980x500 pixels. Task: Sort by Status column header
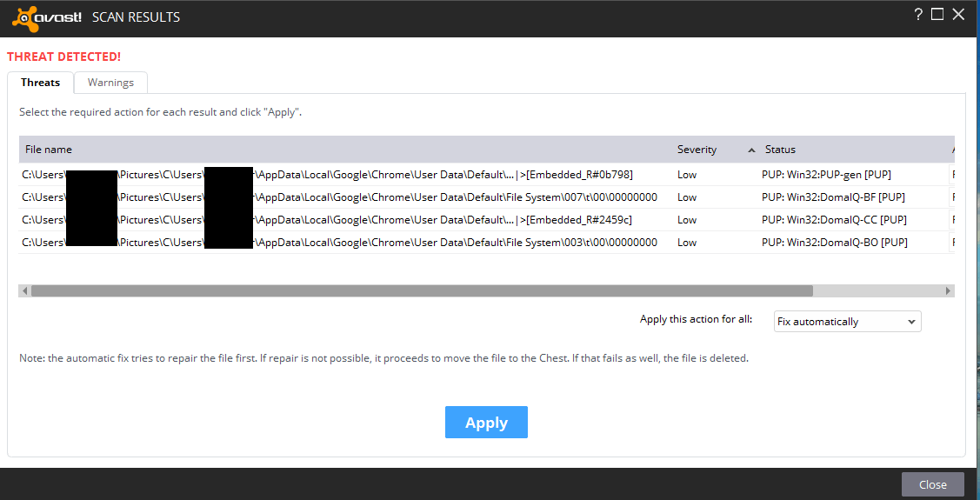pyautogui.click(x=780, y=150)
